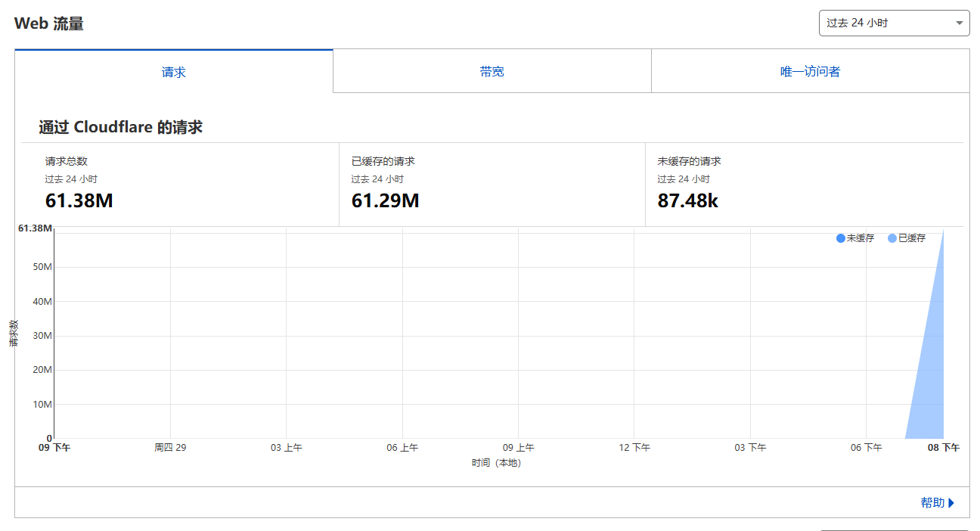Image resolution: width=980 pixels, height=531 pixels.
Task: Click the 08 下午 end time marker
Action: [943, 448]
